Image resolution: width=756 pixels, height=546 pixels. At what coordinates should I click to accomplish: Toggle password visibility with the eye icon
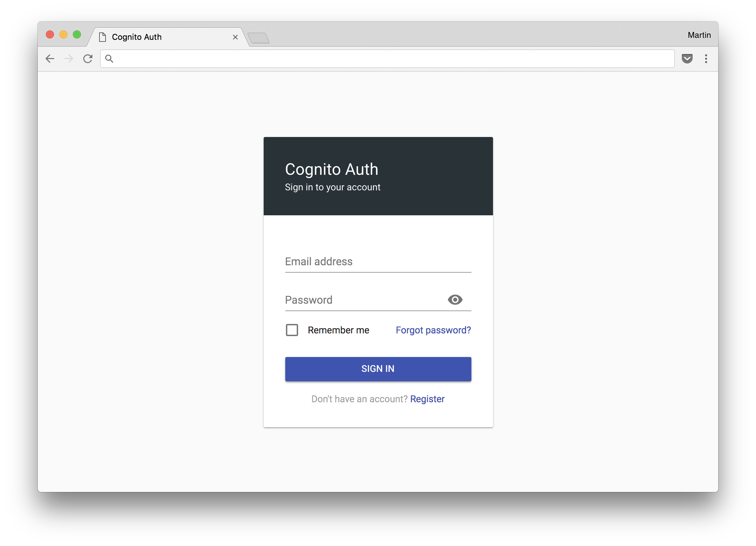(x=455, y=300)
